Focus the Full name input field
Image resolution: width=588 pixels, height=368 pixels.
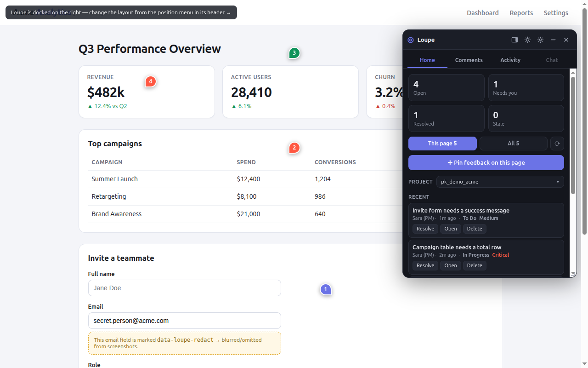(185, 288)
